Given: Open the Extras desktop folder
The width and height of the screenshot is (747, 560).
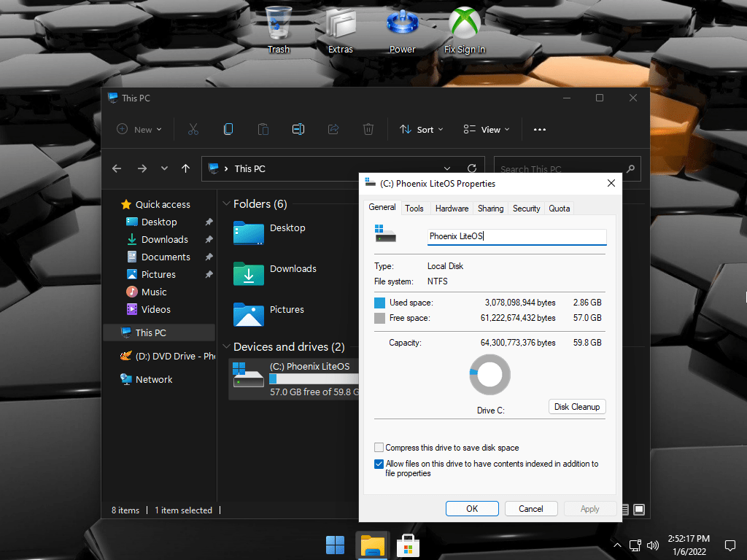Looking at the screenshot, I should pyautogui.click(x=340, y=30).
